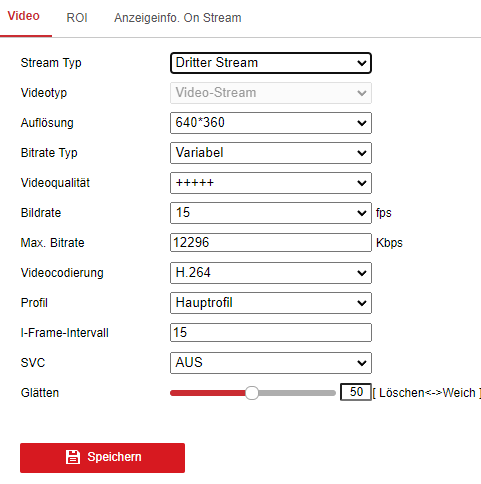The image size is (481, 484).
Task: Click the Speichern button
Action: [102, 458]
